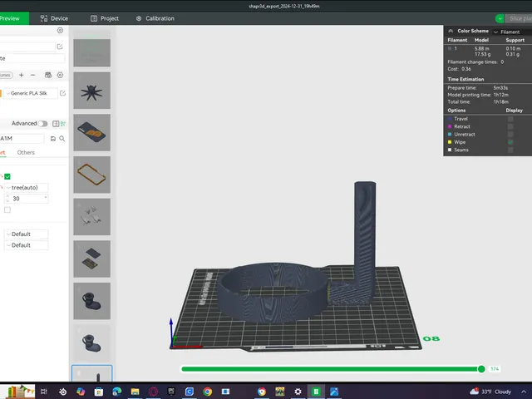The height and width of the screenshot is (399, 532).
Task: Disable Wipe display checkbox
Action: coord(510,142)
